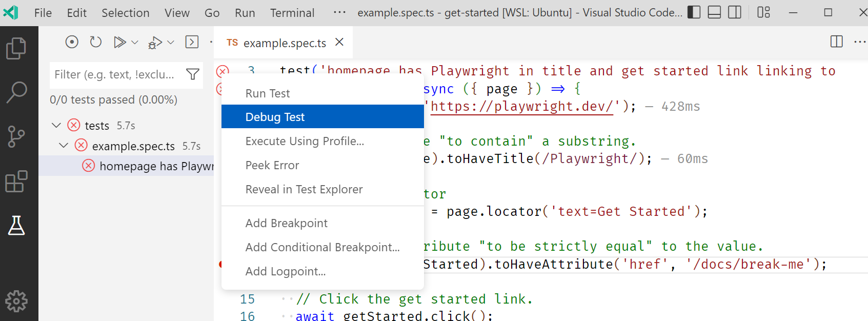Viewport: 868px width, 321px height.
Task: Show test output terminal icon
Action: click(x=192, y=42)
